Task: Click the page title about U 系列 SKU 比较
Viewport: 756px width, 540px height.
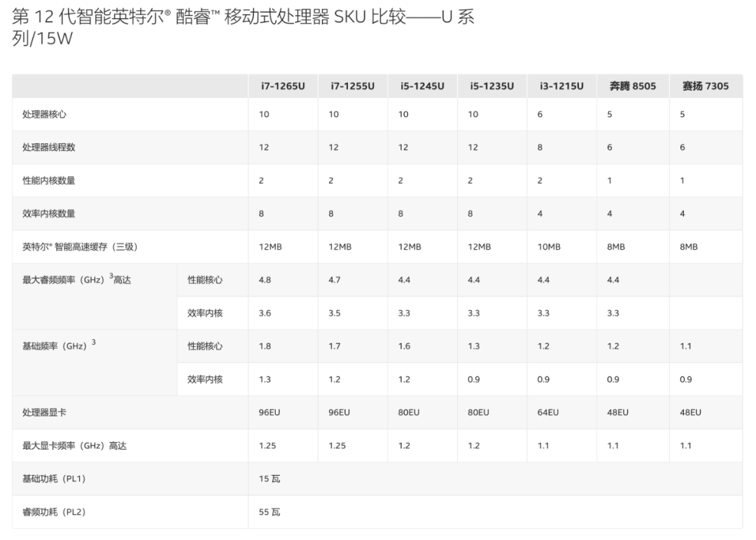Action: 244,27
